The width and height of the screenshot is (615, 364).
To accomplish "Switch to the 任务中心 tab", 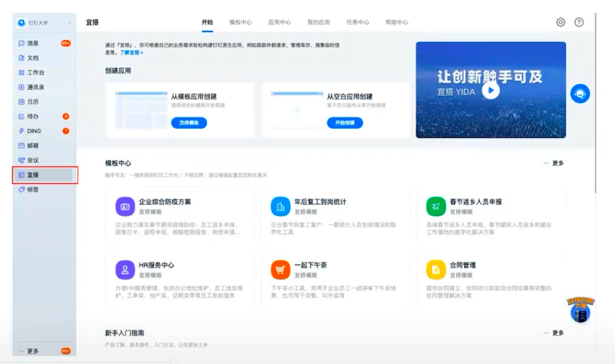I will coord(358,22).
